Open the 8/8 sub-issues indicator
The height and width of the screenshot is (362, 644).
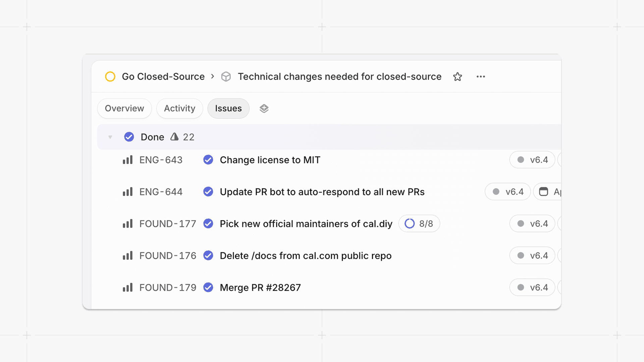(x=419, y=224)
